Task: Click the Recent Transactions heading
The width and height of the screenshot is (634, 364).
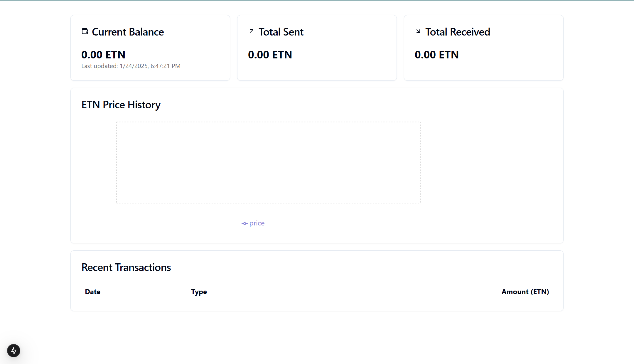Action: tap(126, 267)
